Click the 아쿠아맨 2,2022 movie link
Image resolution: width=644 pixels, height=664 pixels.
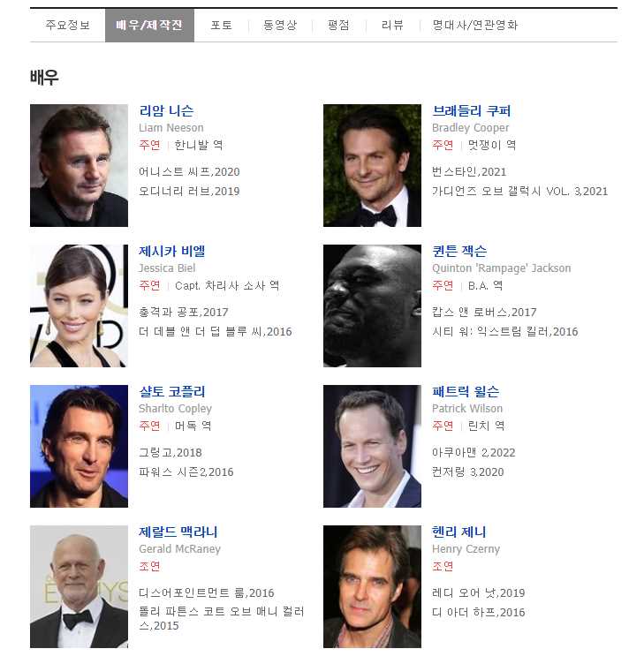pyautogui.click(x=474, y=453)
